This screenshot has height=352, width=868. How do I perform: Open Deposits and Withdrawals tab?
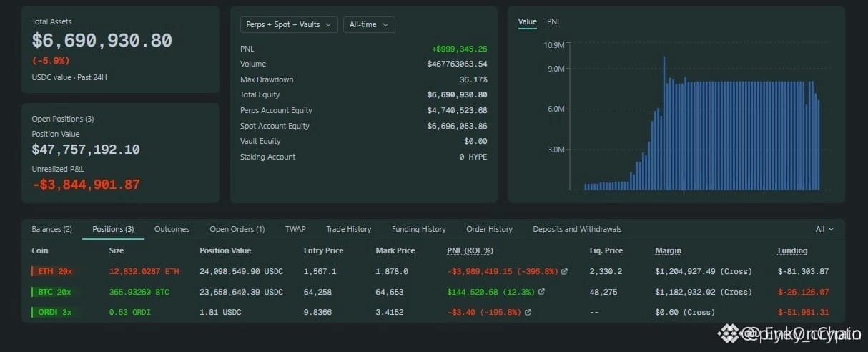577,230
